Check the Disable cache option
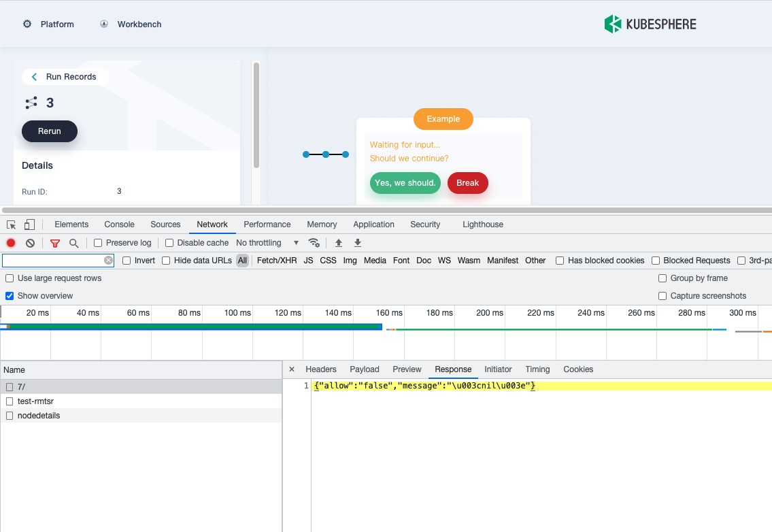This screenshot has height=532, width=772. pyautogui.click(x=168, y=242)
